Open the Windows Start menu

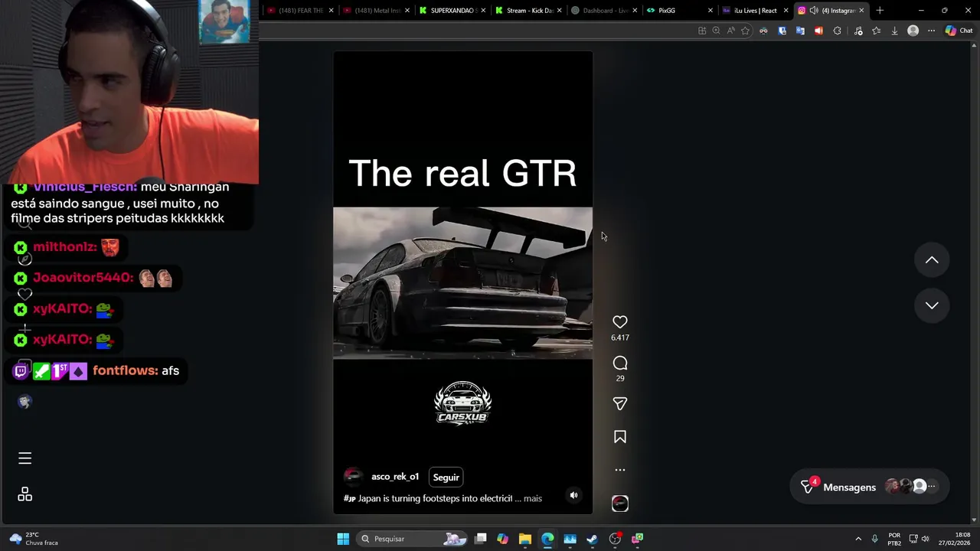pos(343,539)
